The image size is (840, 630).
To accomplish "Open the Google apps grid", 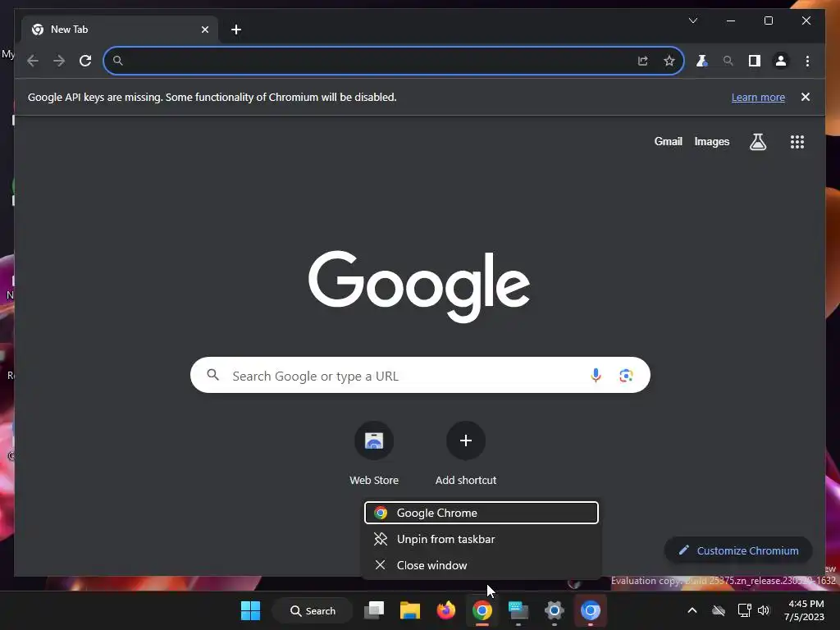I will click(x=797, y=142).
